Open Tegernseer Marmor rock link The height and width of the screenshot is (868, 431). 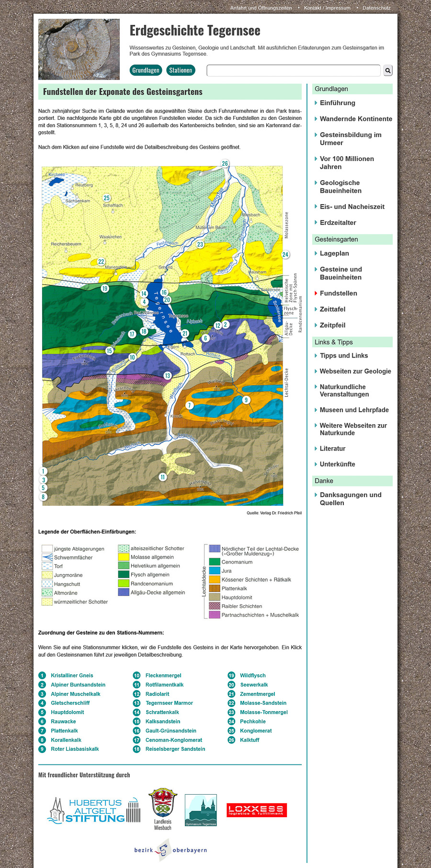tap(169, 703)
